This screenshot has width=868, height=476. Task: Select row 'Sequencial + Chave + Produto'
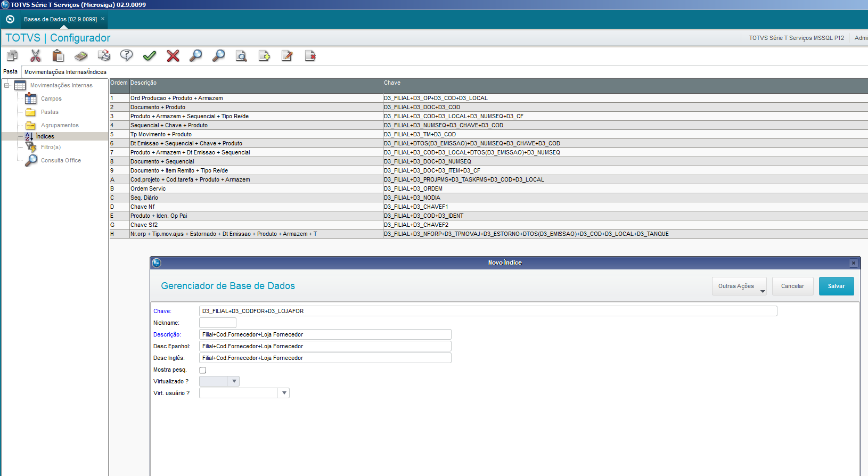pyautogui.click(x=489, y=125)
